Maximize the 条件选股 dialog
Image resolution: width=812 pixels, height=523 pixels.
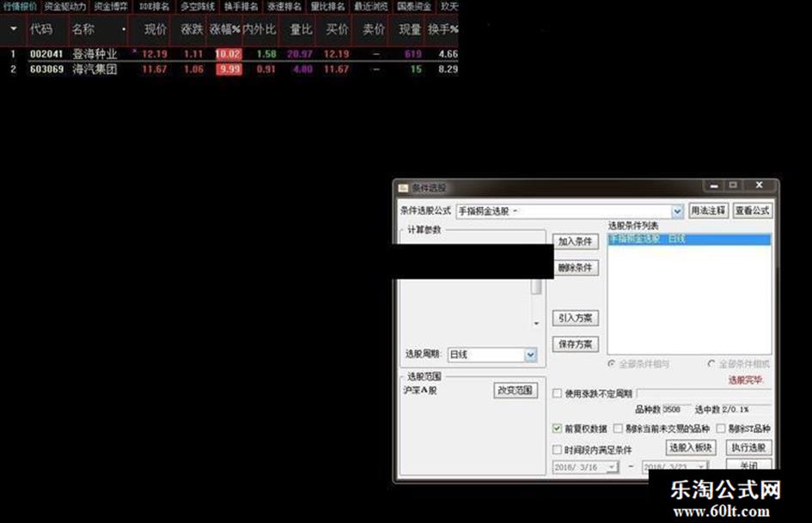[733, 185]
